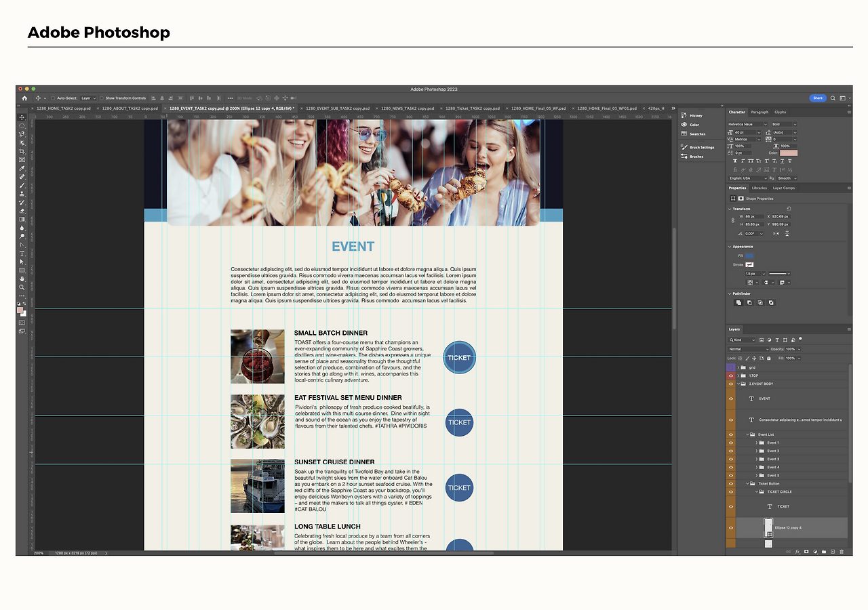868x610 pixels.
Task: Click the blue Share button
Action: click(818, 98)
